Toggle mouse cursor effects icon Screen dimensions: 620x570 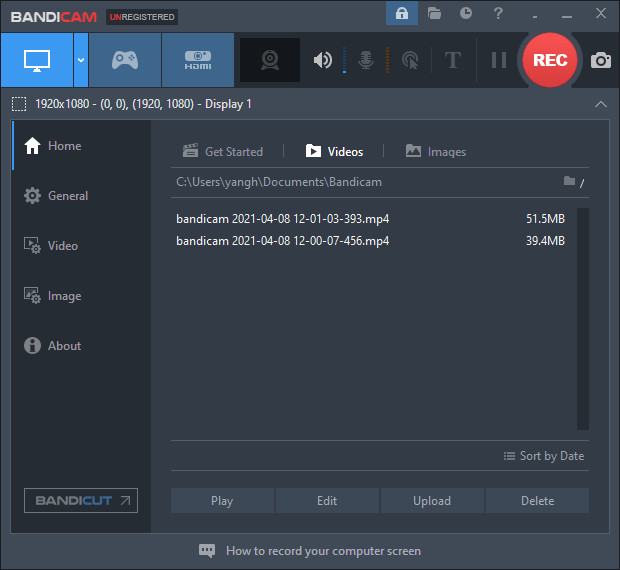(410, 60)
